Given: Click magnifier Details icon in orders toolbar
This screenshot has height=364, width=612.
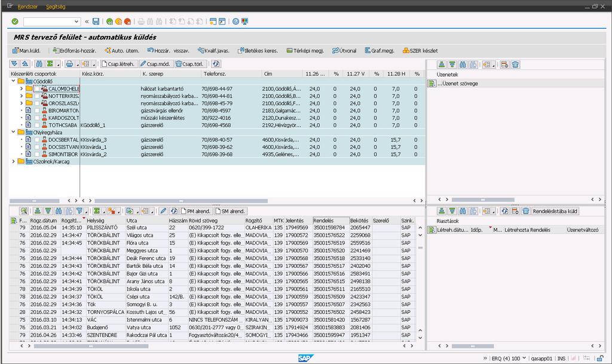Looking at the screenshot, I should [24, 211].
